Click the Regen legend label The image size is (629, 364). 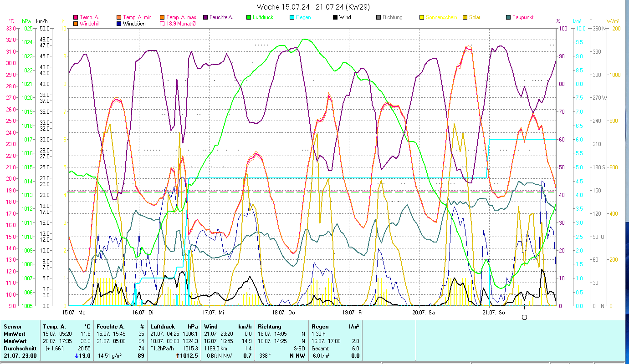tap(303, 17)
